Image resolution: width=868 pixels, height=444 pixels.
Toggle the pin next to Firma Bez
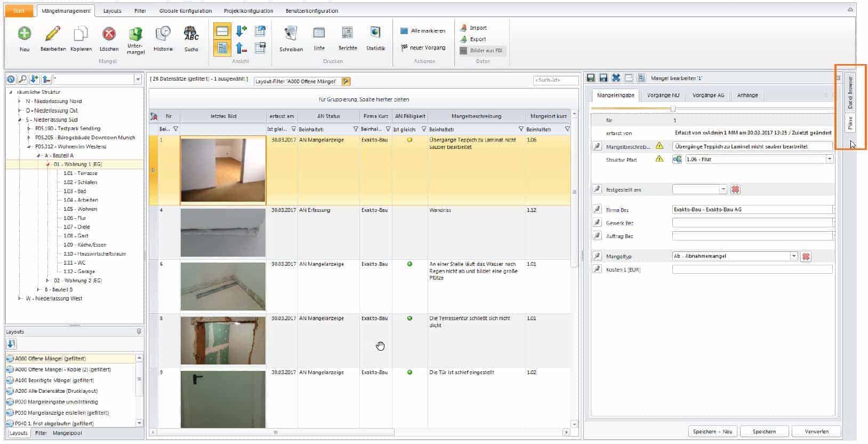(x=597, y=210)
